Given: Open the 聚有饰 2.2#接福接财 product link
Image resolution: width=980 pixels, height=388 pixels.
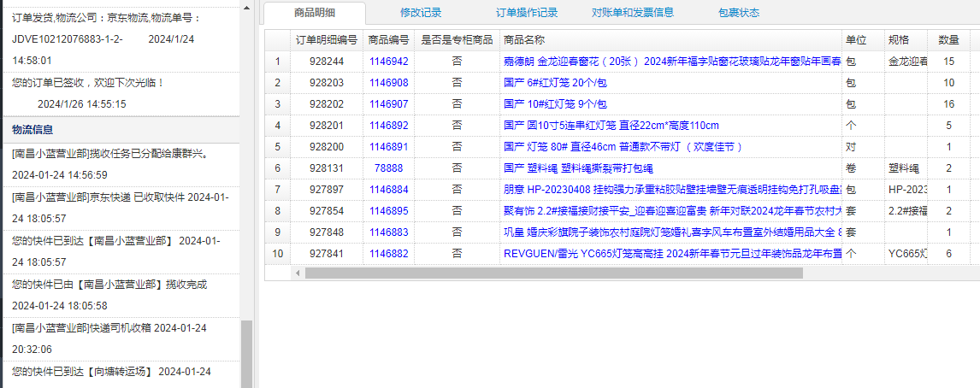Looking at the screenshot, I should point(672,211).
